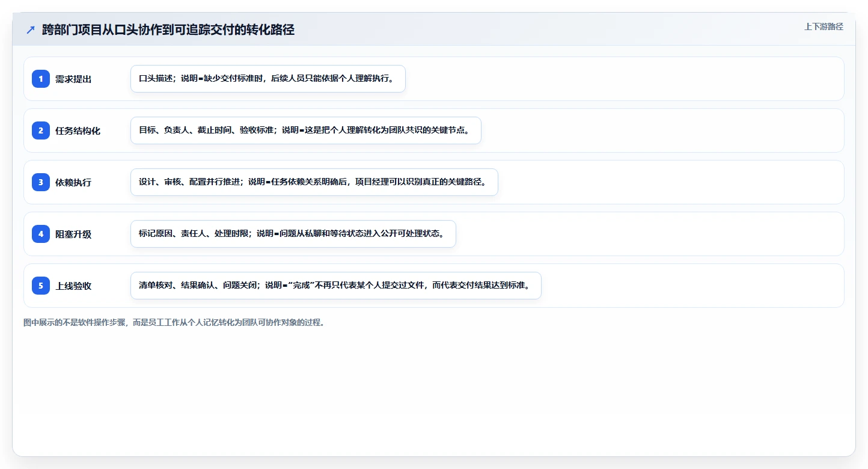
Task: Select the 上线验收 step label
Action: (73, 286)
